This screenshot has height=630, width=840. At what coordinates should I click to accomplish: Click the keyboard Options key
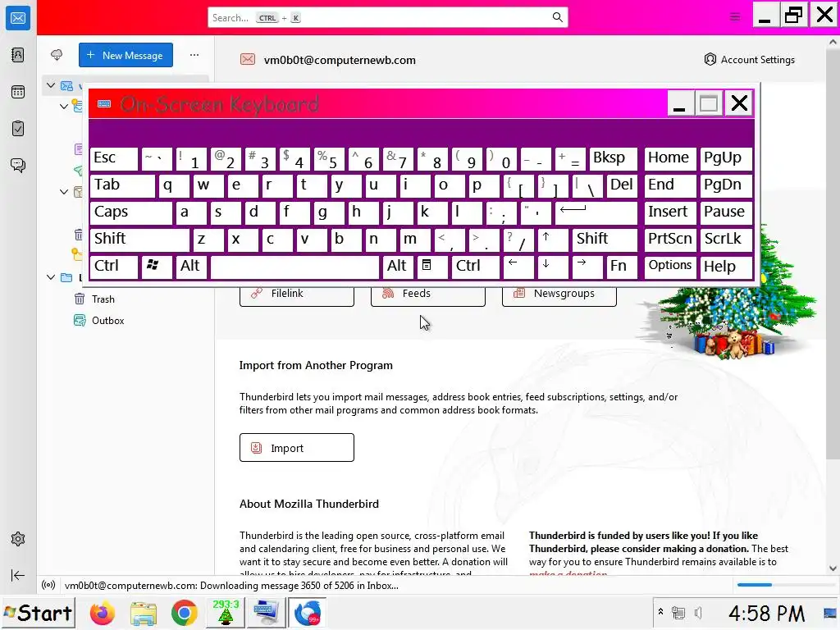[x=669, y=267]
